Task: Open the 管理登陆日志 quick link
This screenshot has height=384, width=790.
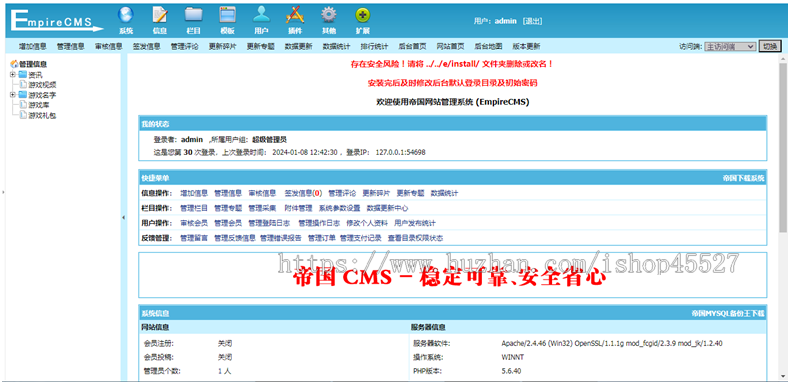Action: pyautogui.click(x=269, y=223)
